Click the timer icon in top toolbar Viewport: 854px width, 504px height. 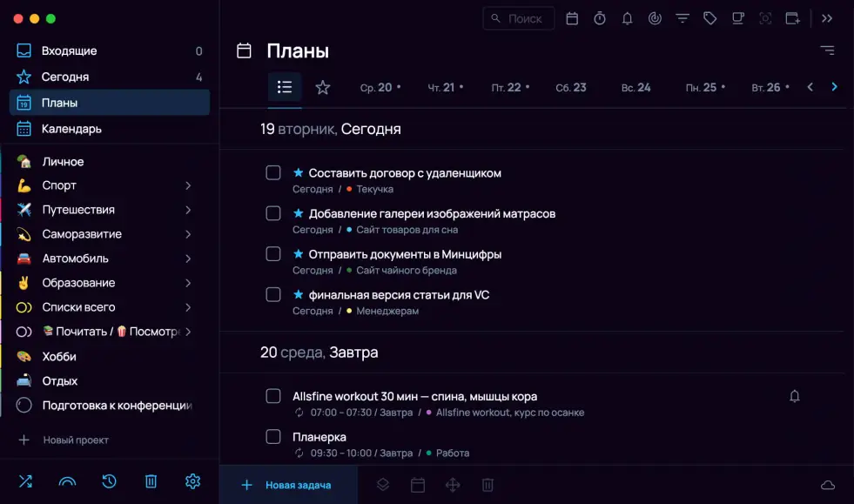[600, 18]
